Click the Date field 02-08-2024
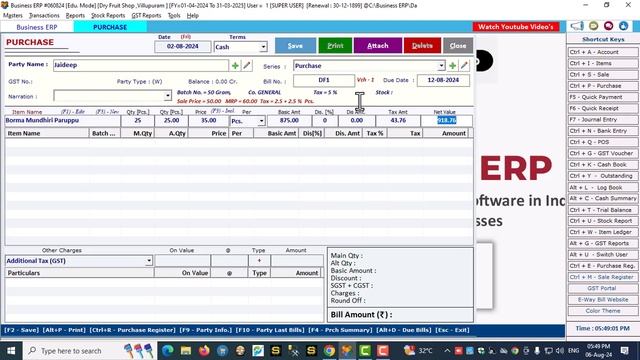The height and width of the screenshot is (360, 640). point(183,47)
